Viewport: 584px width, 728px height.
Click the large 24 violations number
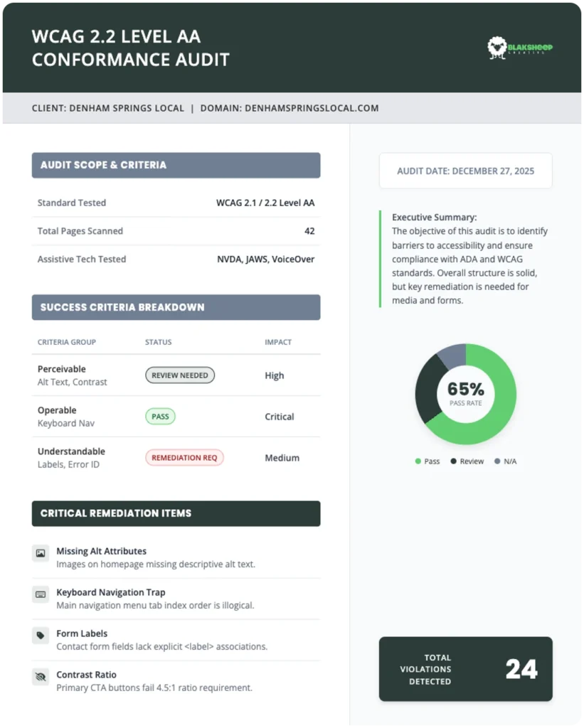point(521,669)
